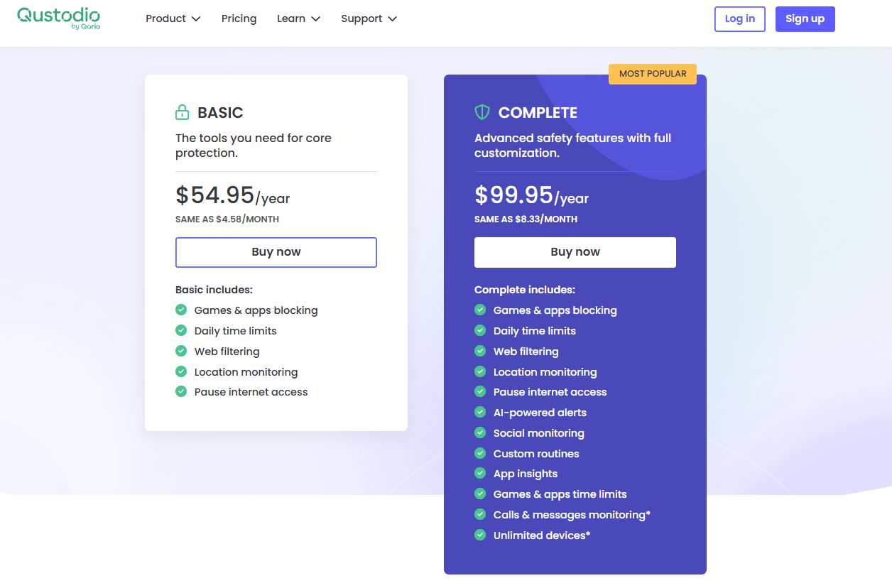Click Complete plan's Web filtering checkmark
Image resolution: width=892 pixels, height=588 pixels.
pyautogui.click(x=480, y=351)
